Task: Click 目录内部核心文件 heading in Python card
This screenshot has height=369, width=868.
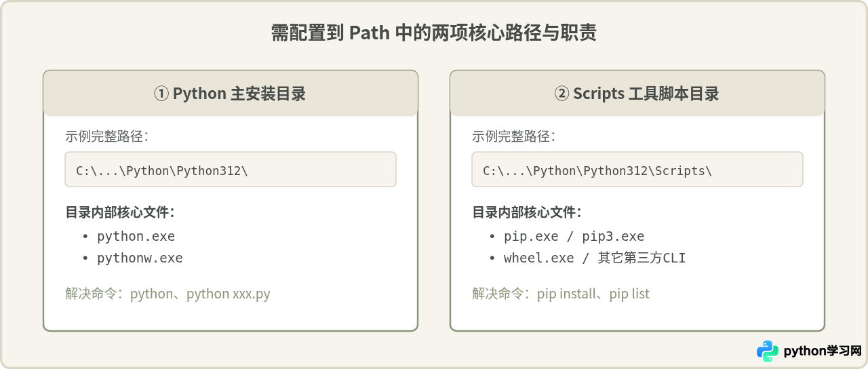Action: point(120,212)
